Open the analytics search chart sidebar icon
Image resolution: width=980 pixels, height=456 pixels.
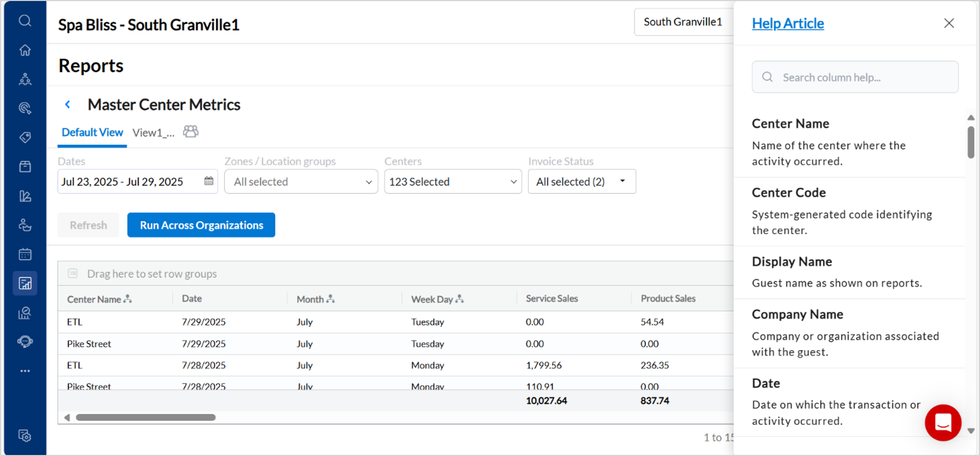pos(25,313)
